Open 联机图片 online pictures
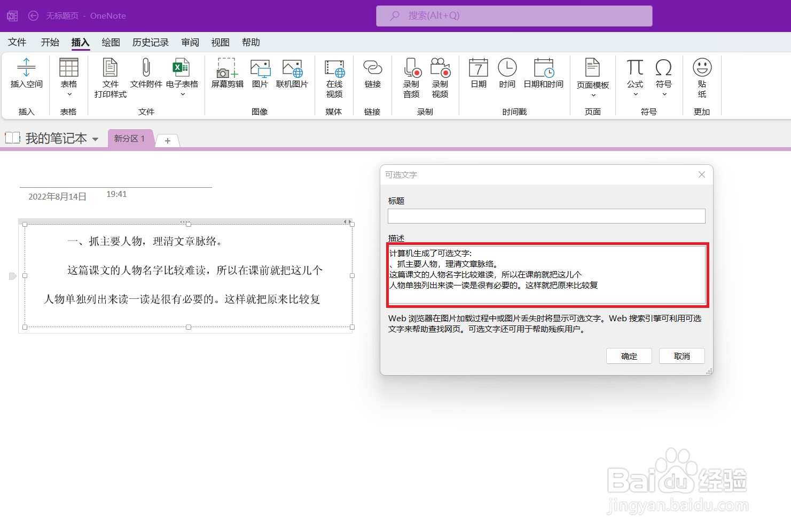The image size is (791, 532). 292,77
